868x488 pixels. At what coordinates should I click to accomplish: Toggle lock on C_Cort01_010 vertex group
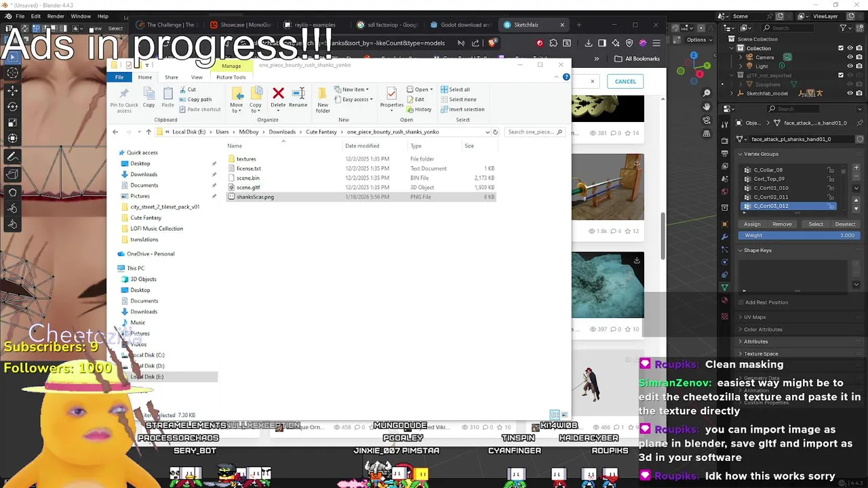pyautogui.click(x=831, y=188)
